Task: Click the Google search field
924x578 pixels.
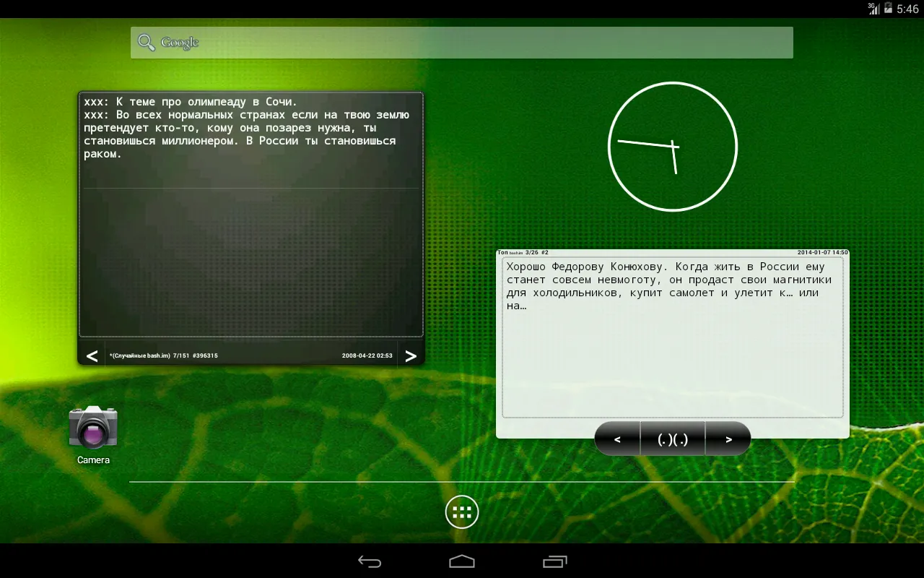Action: click(x=462, y=43)
